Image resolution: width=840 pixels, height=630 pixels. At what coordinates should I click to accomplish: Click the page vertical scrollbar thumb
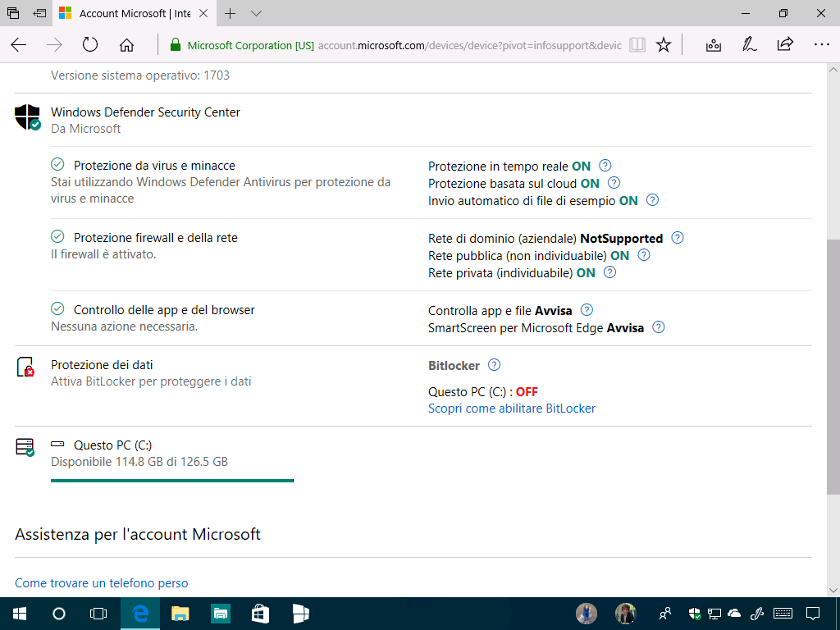(833, 367)
